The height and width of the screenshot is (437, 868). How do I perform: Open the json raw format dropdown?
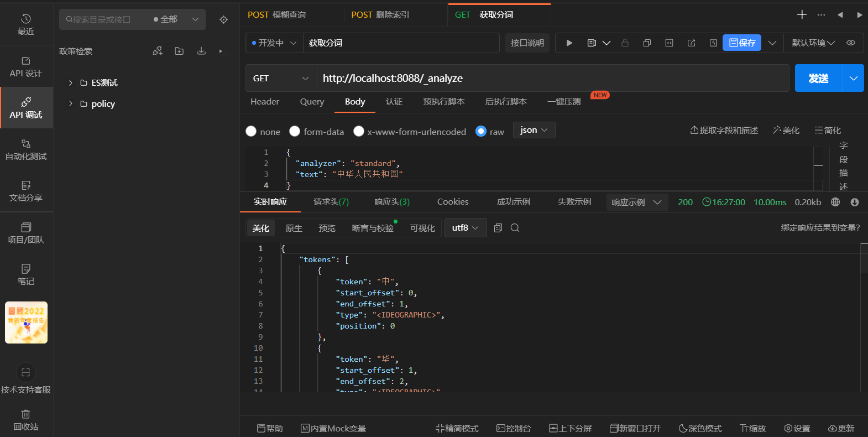[x=534, y=130]
